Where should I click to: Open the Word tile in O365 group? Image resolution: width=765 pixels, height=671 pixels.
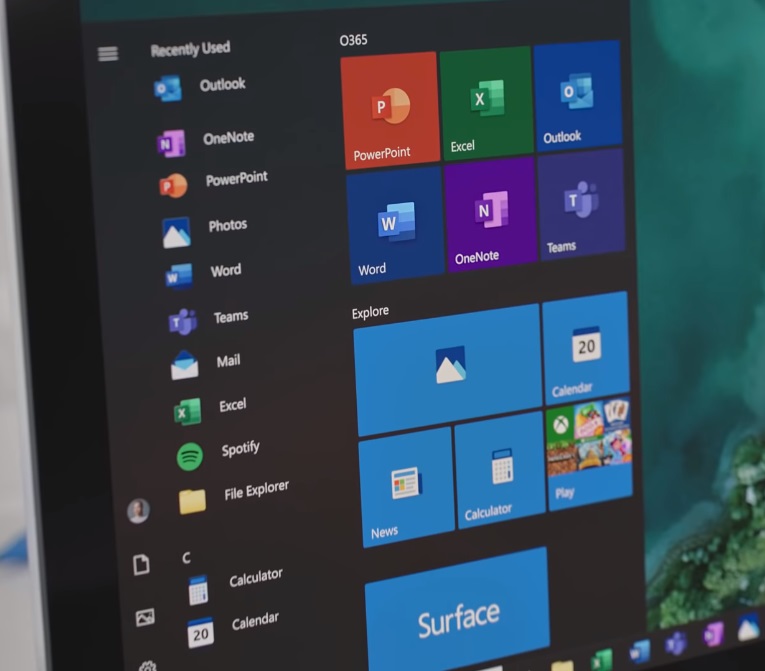[395, 225]
